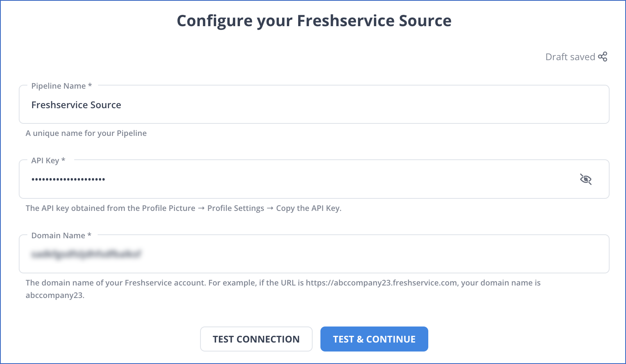Click inside the Pipeline Name input field
The height and width of the screenshot is (364, 626).
click(274, 105)
